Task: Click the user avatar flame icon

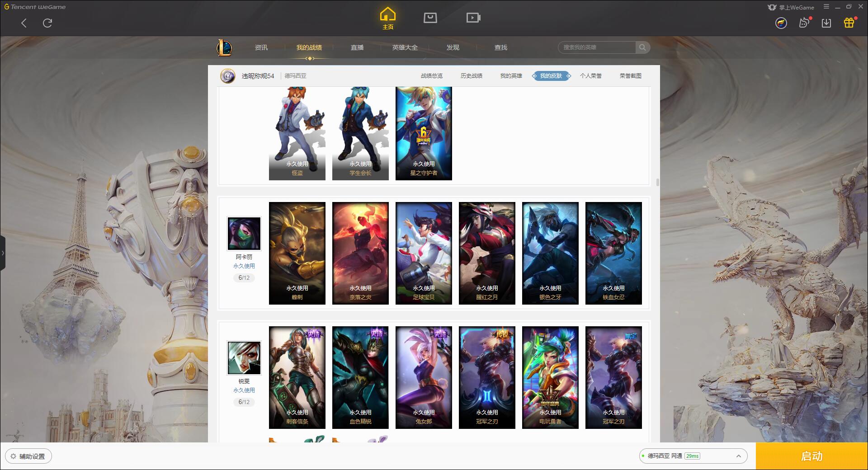Action: [x=781, y=23]
